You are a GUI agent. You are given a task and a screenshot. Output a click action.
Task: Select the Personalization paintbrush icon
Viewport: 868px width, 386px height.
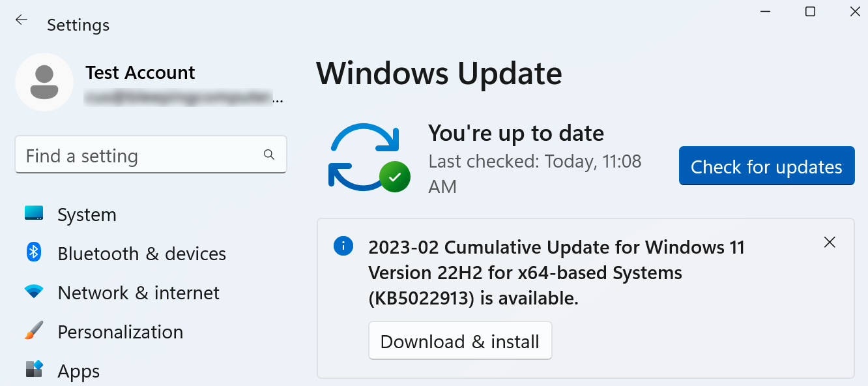click(x=33, y=331)
